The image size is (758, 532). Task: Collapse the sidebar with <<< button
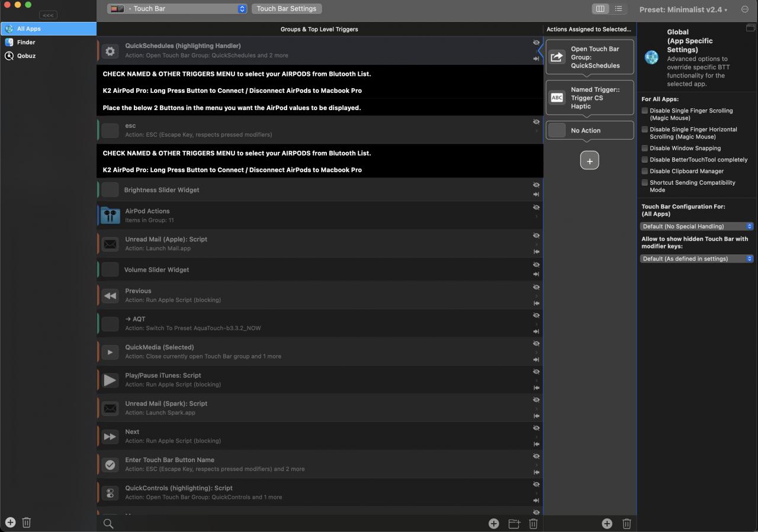[x=48, y=15]
